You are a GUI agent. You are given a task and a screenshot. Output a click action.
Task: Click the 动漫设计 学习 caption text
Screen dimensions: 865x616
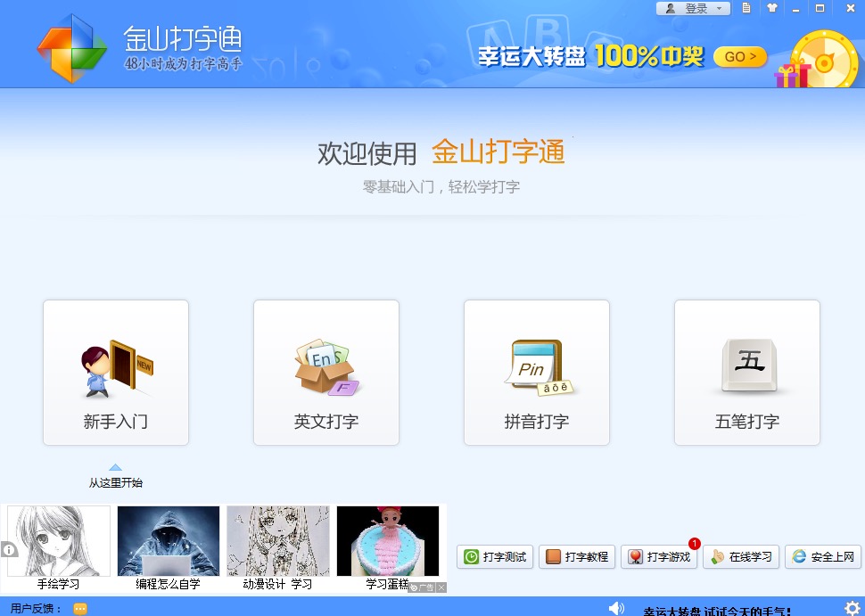coord(277,584)
